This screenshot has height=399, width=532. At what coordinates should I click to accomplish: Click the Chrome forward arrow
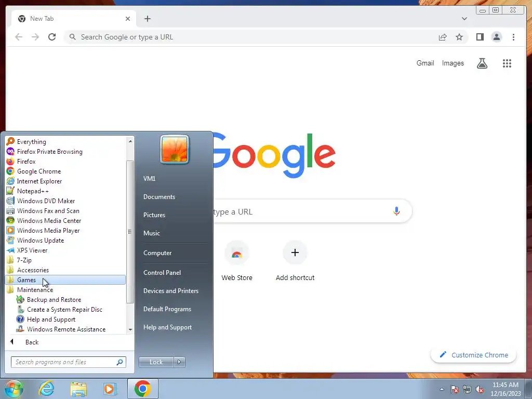coord(35,37)
